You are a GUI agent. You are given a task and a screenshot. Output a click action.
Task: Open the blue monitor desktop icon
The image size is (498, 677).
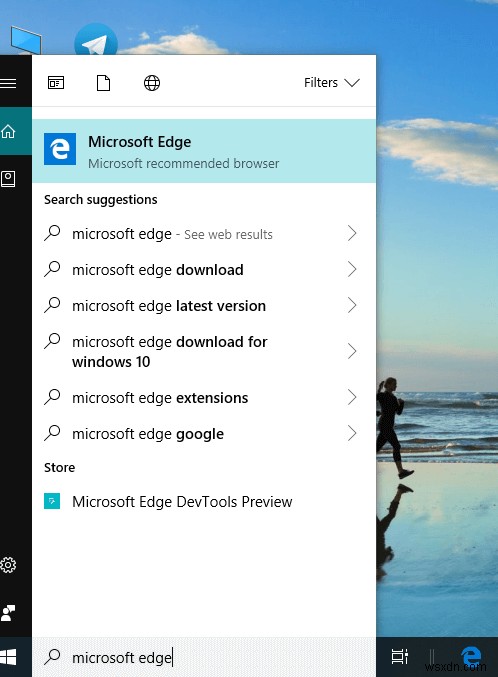[x=26, y=40]
